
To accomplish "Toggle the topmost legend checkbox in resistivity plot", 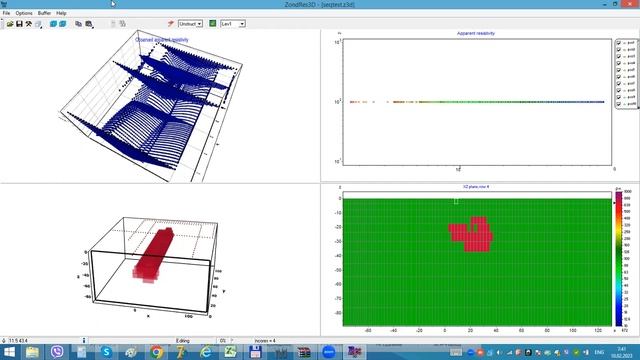I will (619, 43).
